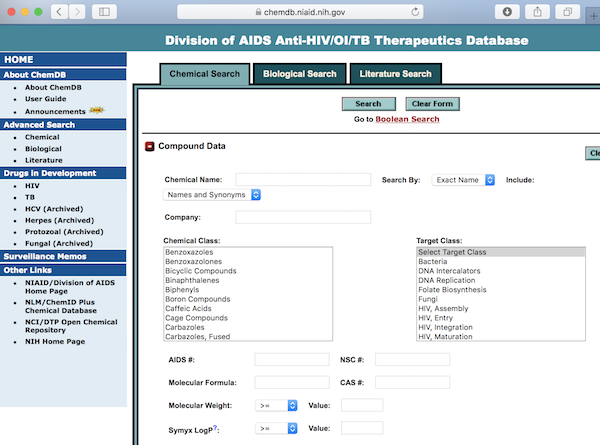Open the NIH Home Page link

(x=55, y=341)
